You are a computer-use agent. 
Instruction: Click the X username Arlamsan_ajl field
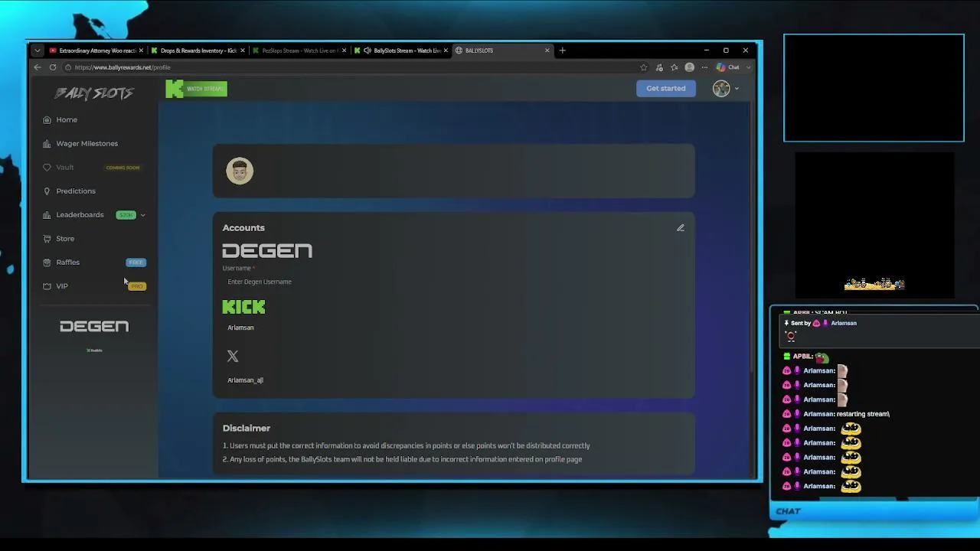click(453, 380)
